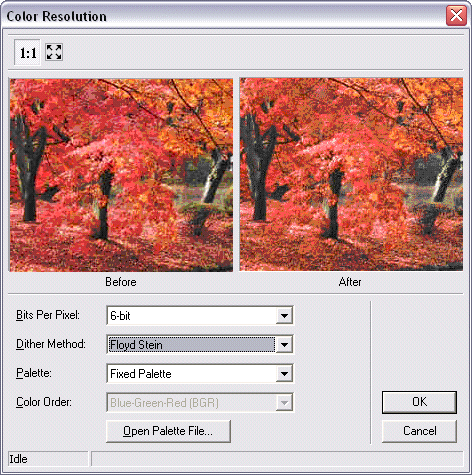Click the Palette label
The width and height of the screenshot is (473, 476).
click(x=34, y=373)
